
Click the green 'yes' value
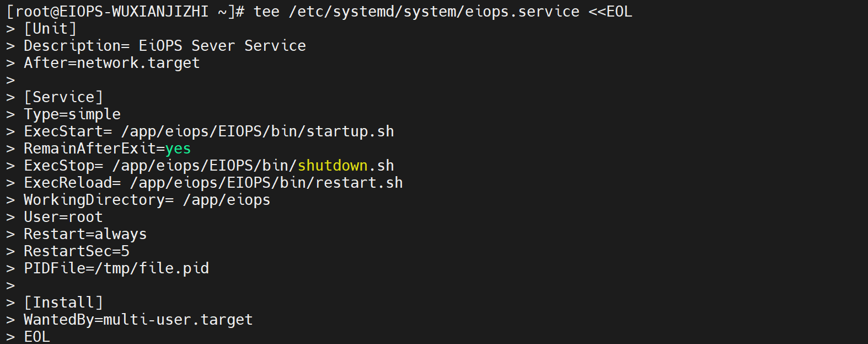click(x=178, y=149)
